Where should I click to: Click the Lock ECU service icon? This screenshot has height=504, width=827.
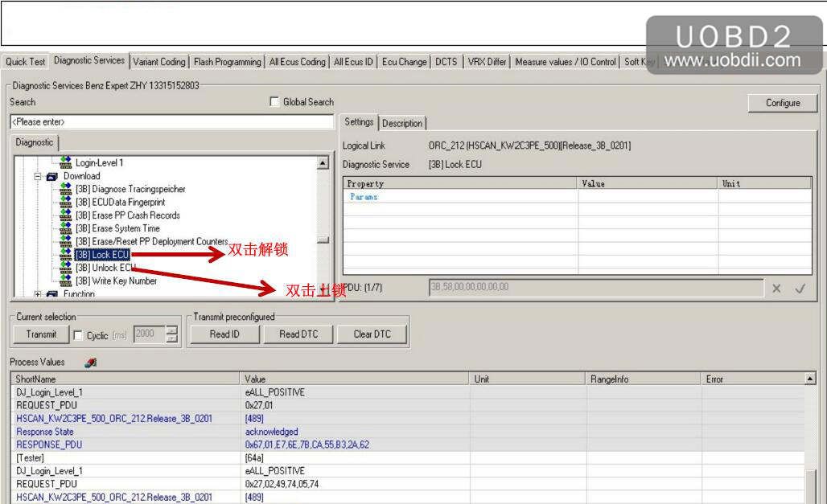[x=65, y=254]
